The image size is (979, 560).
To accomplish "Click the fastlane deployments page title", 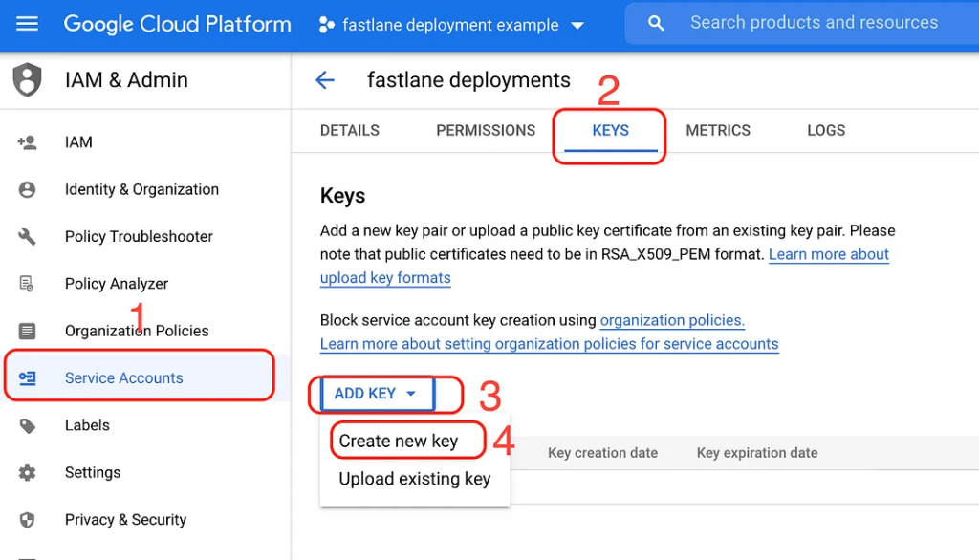I will tap(468, 80).
